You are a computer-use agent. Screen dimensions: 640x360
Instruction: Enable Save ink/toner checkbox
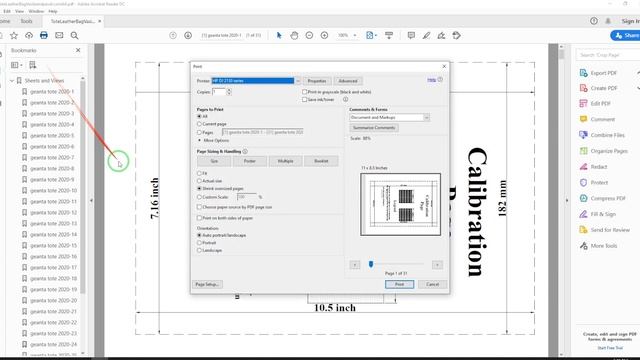coord(304,100)
